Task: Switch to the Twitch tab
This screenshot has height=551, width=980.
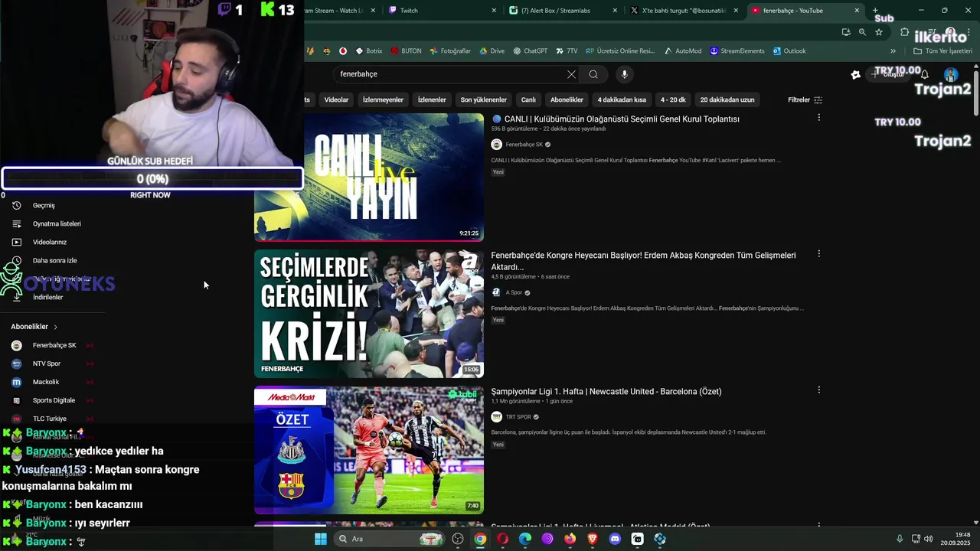Action: [x=443, y=11]
